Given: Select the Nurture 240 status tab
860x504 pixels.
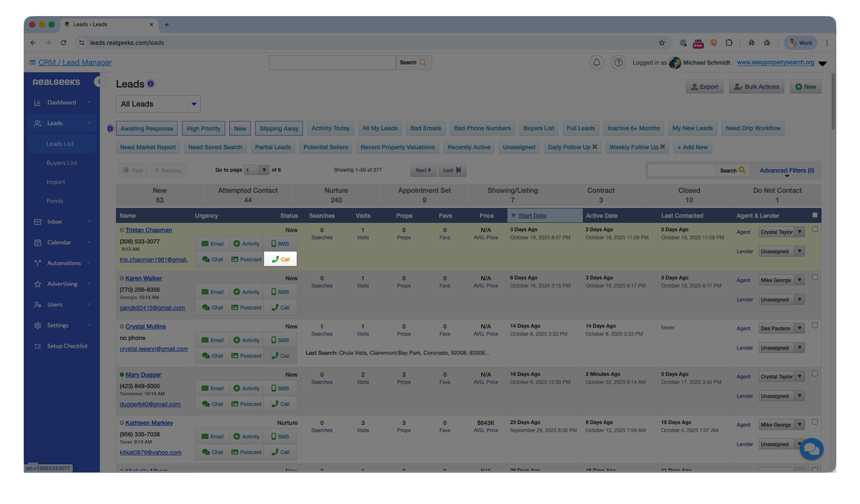Looking at the screenshot, I should coord(336,195).
